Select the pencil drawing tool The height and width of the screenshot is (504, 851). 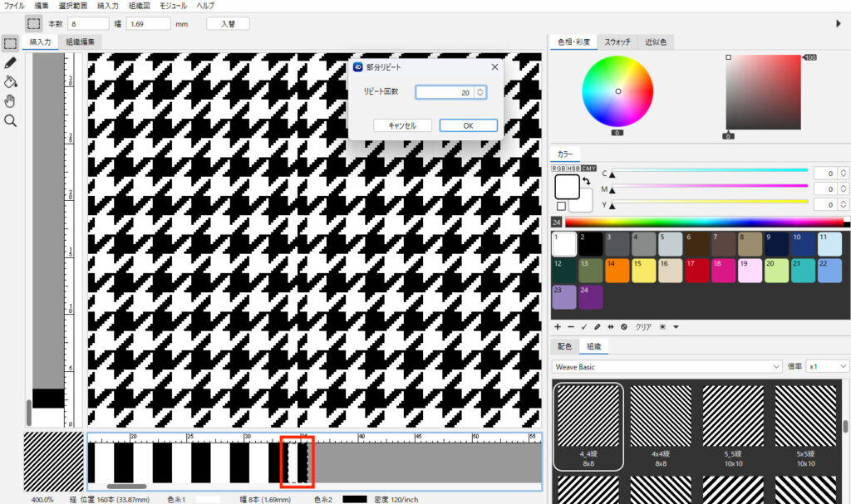click(x=10, y=62)
